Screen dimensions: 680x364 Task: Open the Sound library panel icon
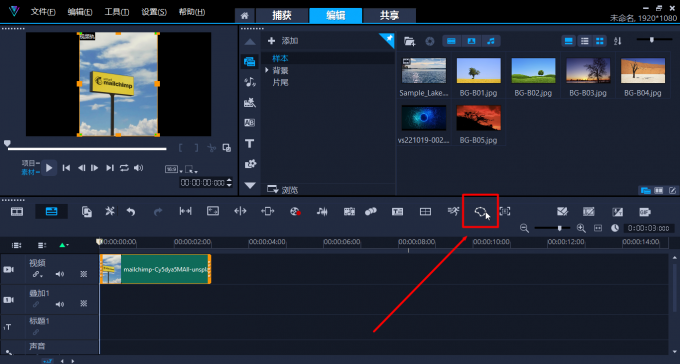coord(249,82)
